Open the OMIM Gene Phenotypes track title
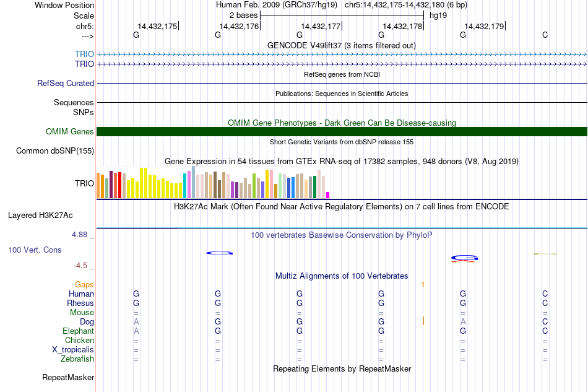Viewport: 588px width, 392px height. tap(342, 123)
